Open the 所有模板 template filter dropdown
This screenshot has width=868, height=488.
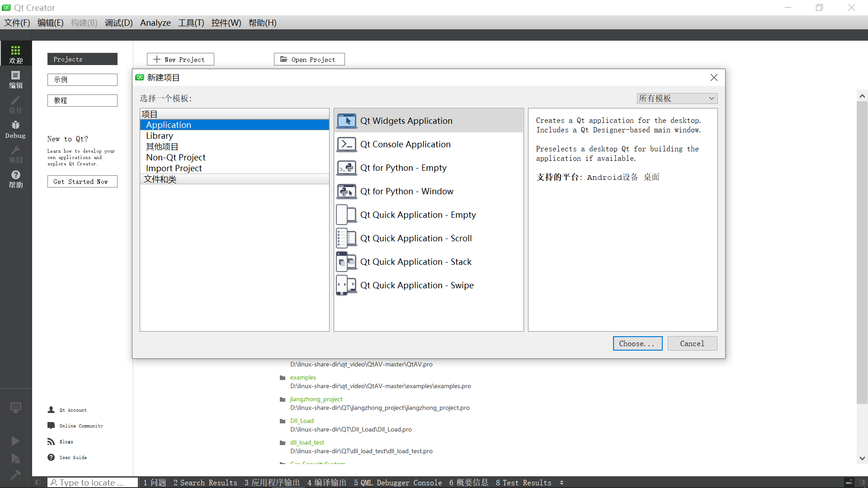tap(677, 99)
